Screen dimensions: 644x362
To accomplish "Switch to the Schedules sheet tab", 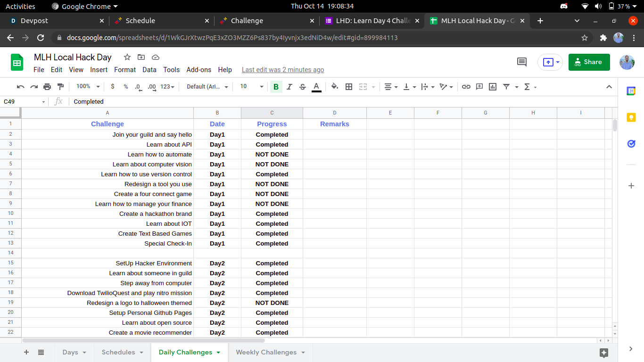I will click(118, 352).
